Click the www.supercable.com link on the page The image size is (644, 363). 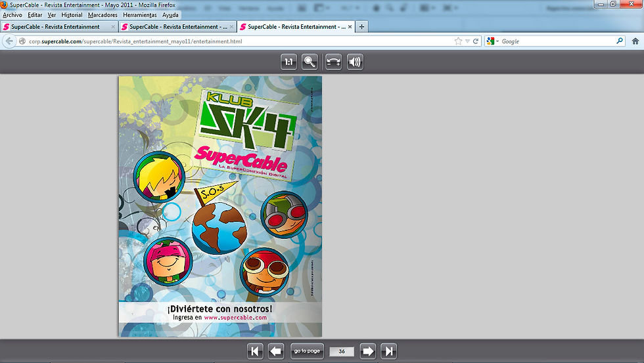(x=235, y=318)
